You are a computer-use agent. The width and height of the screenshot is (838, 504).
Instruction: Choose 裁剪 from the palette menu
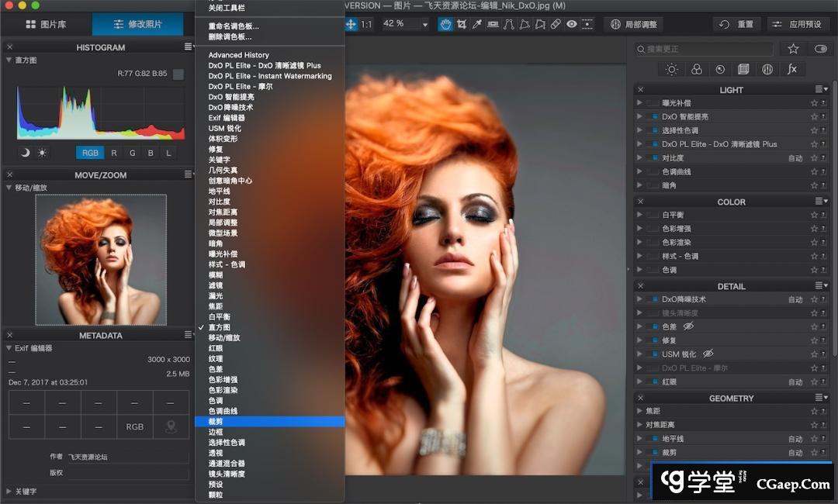(216, 421)
